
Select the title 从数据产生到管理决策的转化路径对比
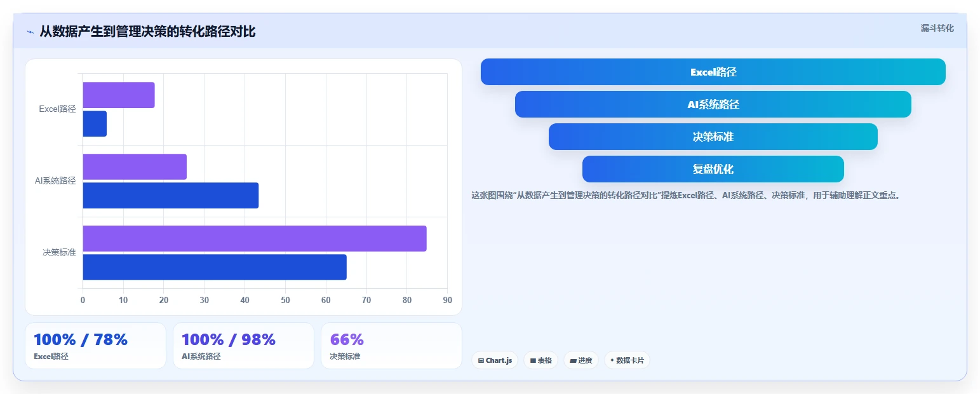[147, 32]
